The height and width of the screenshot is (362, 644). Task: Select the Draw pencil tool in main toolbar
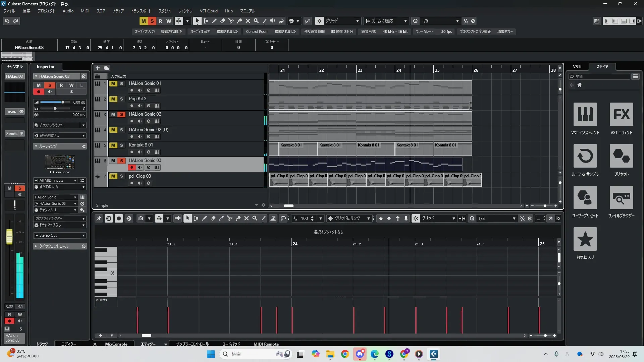coord(214,21)
